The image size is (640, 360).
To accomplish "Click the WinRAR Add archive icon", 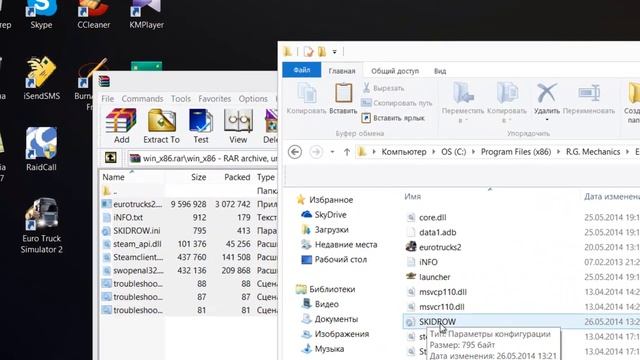I will (121, 121).
